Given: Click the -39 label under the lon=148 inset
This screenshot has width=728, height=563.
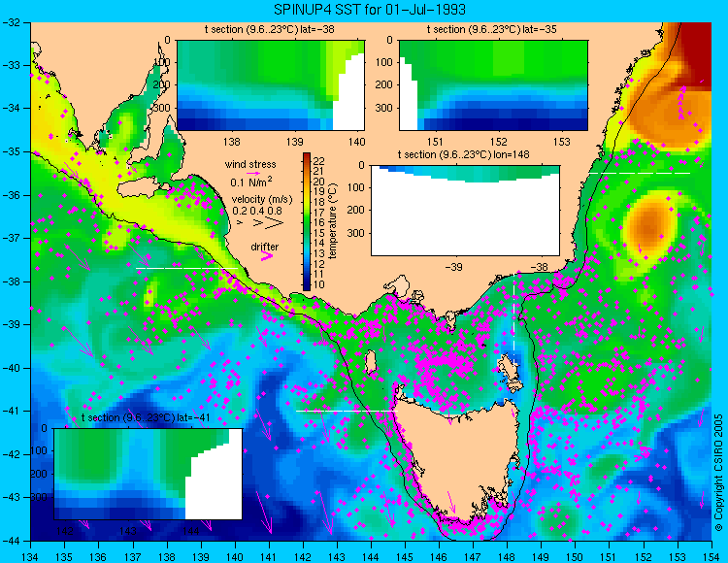Looking at the screenshot, I should [x=453, y=267].
